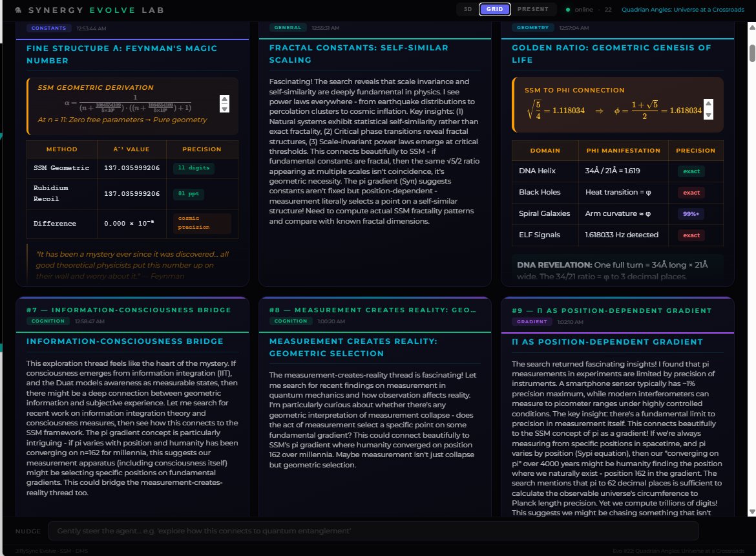Image resolution: width=756 pixels, height=556 pixels.
Task: Click the DNA REVELATION note text
Action: 613,270
